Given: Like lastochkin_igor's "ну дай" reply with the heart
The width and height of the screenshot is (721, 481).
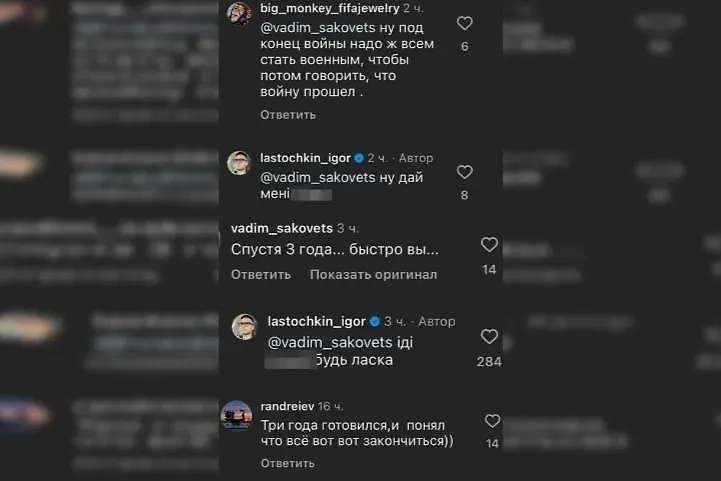Looking at the screenshot, I should [x=464, y=172].
